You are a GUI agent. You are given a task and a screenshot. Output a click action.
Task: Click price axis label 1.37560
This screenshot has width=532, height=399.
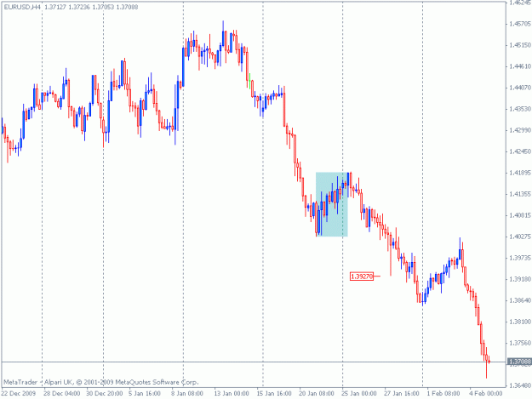pyautogui.click(x=520, y=343)
